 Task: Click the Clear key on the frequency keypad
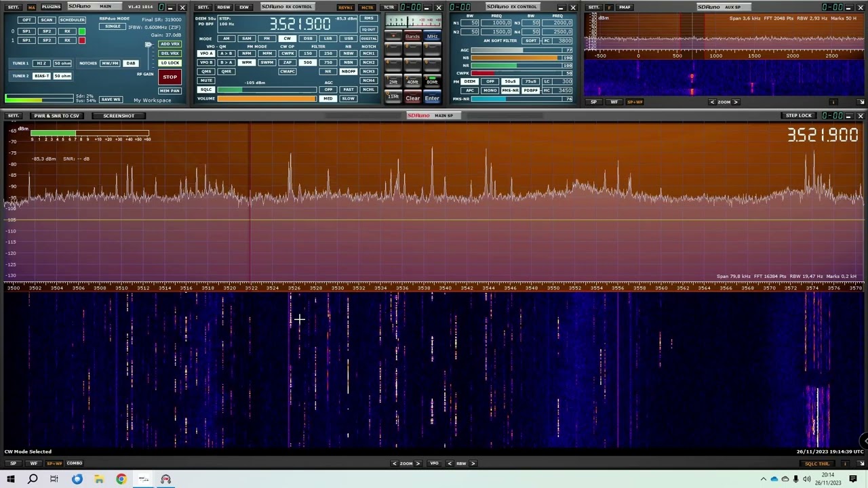click(412, 98)
